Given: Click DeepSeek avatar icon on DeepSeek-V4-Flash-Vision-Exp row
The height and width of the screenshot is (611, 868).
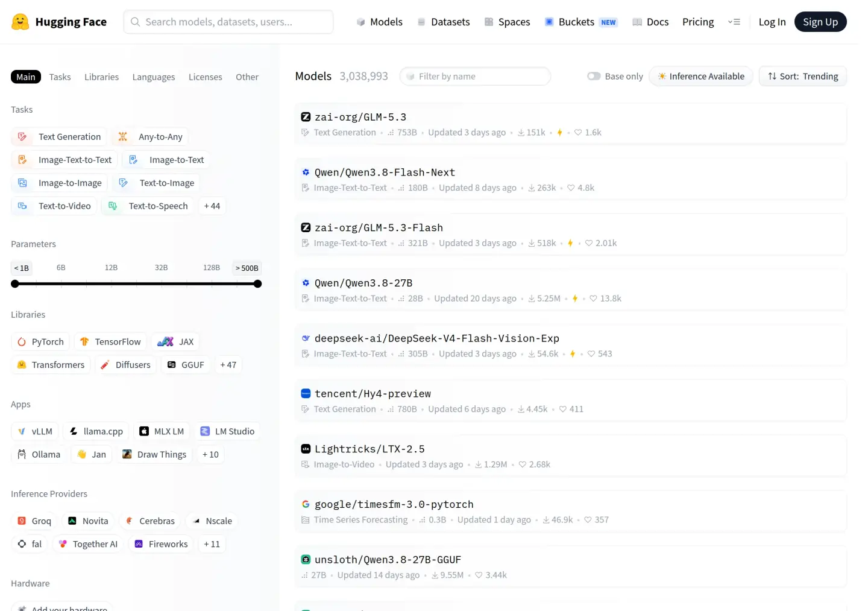Looking at the screenshot, I should coord(306,338).
